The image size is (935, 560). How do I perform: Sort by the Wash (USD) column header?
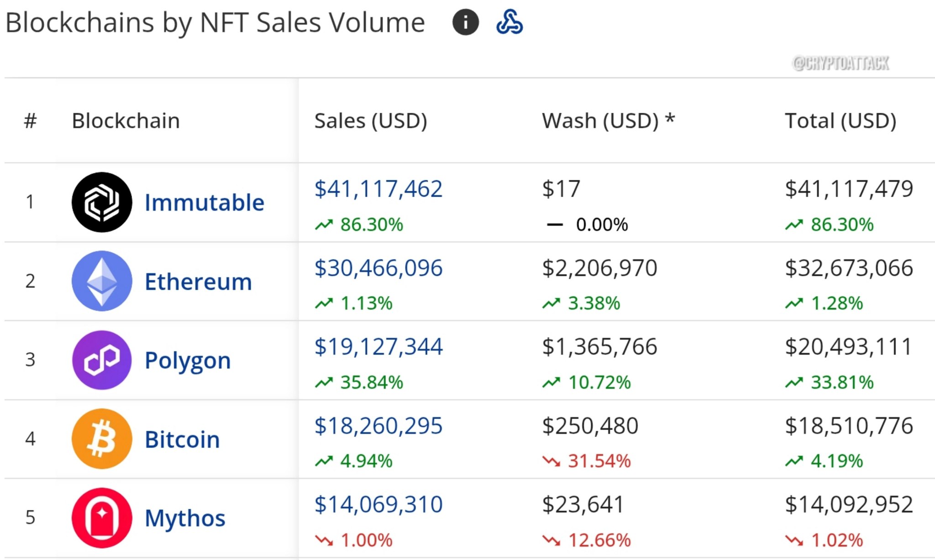608,121
